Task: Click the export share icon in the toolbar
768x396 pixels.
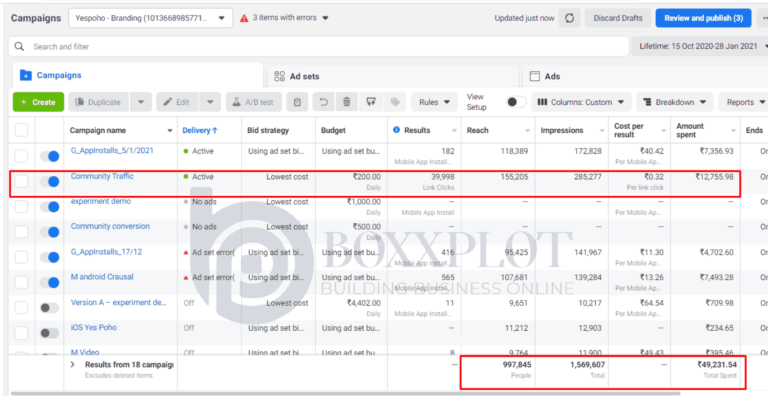Action: click(x=371, y=102)
